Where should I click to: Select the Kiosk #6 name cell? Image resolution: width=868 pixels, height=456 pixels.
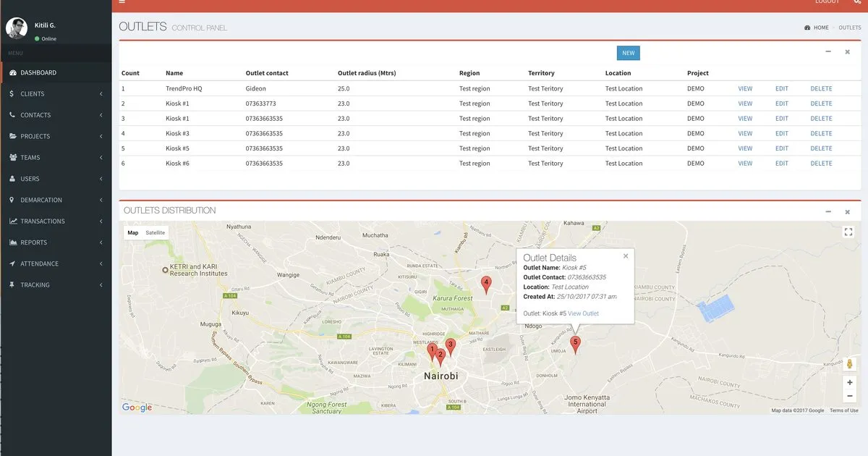point(177,164)
